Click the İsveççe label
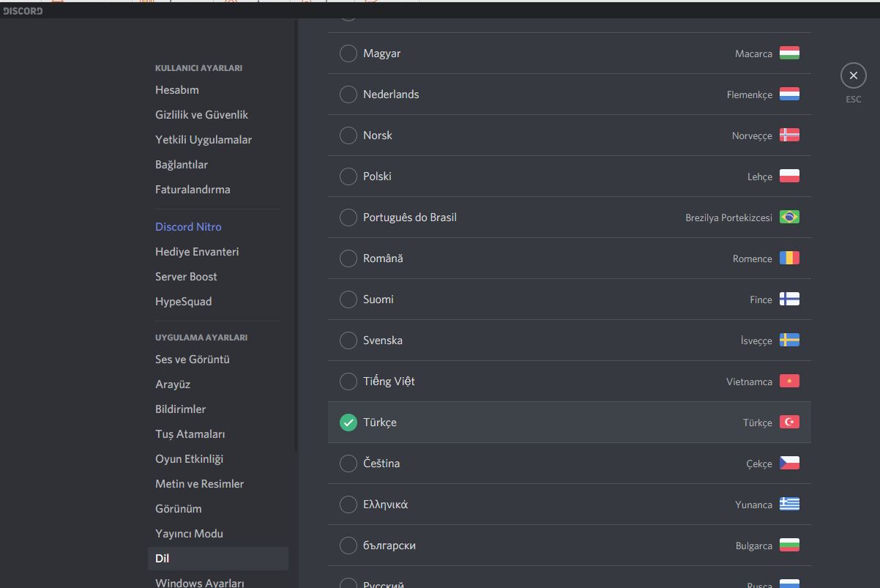 point(756,340)
